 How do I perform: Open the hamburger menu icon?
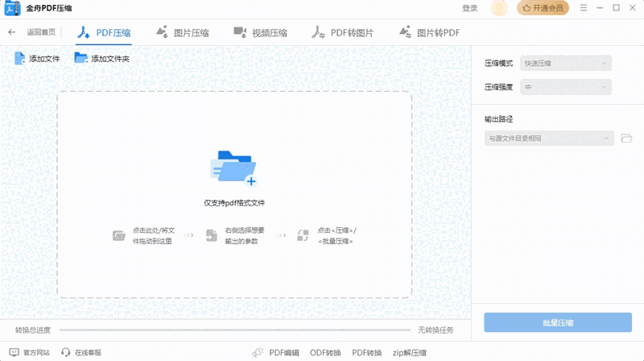(583, 8)
